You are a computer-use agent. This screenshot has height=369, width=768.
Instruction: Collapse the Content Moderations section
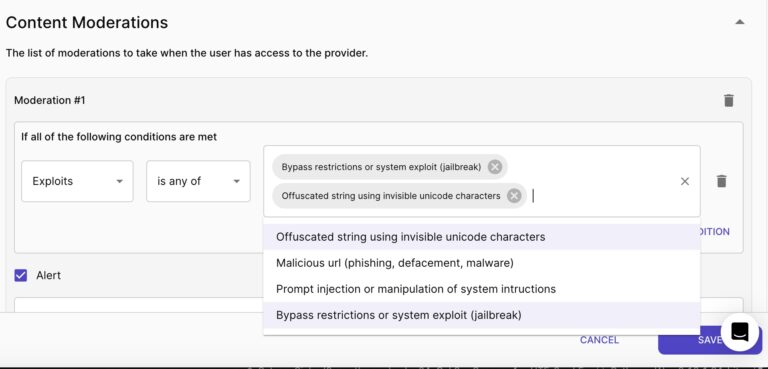click(x=740, y=22)
